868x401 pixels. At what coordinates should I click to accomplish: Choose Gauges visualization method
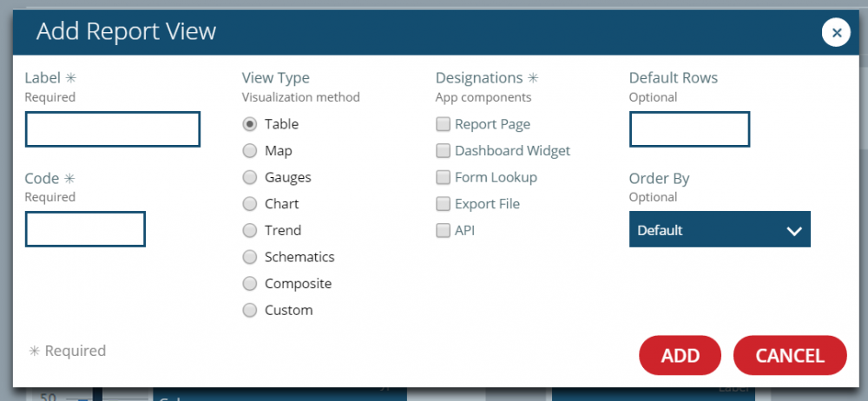[250, 178]
